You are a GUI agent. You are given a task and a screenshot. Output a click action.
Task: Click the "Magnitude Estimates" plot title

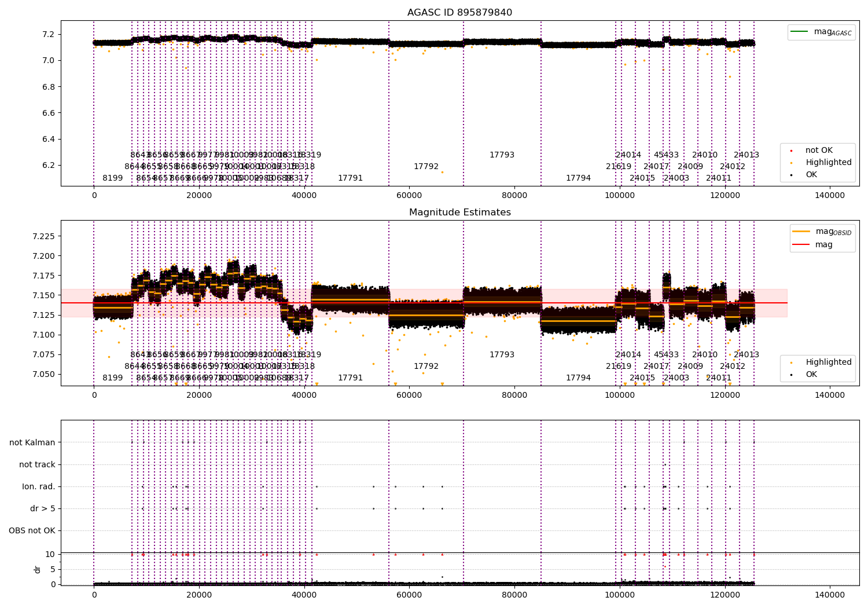pos(459,213)
